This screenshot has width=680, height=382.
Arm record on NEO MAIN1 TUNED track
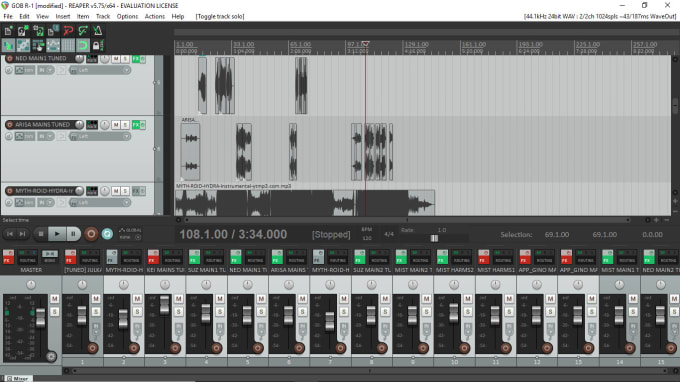(x=9, y=59)
